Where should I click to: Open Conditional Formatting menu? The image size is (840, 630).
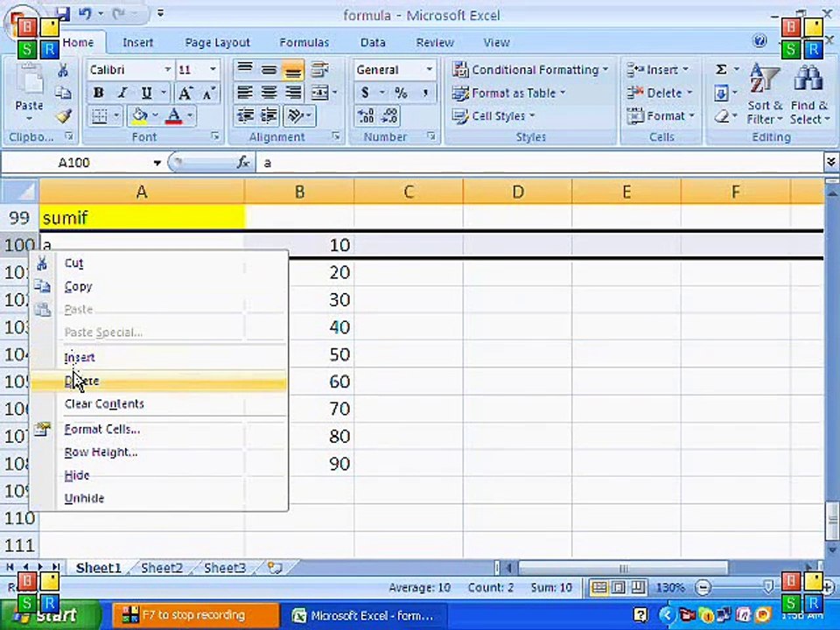[x=530, y=70]
